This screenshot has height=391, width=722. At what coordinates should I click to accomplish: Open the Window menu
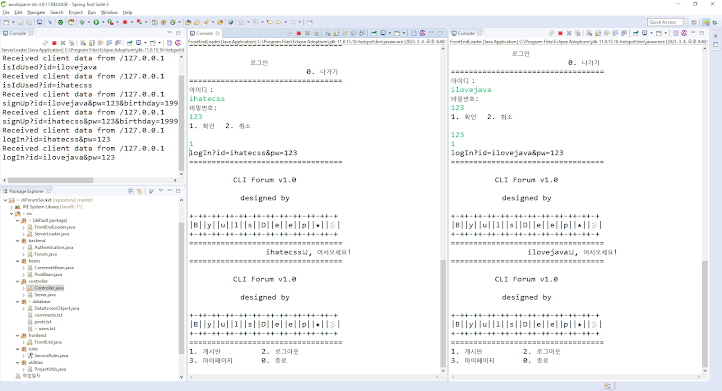[109, 12]
